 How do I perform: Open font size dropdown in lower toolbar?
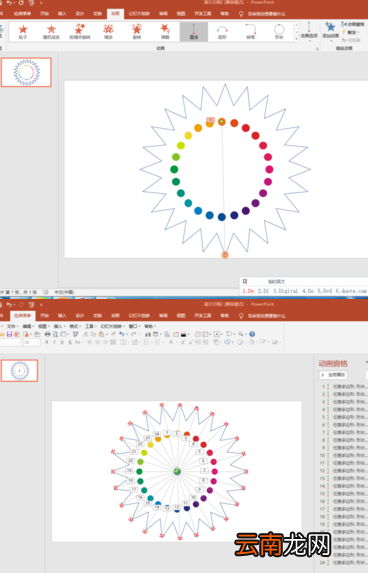(38, 342)
